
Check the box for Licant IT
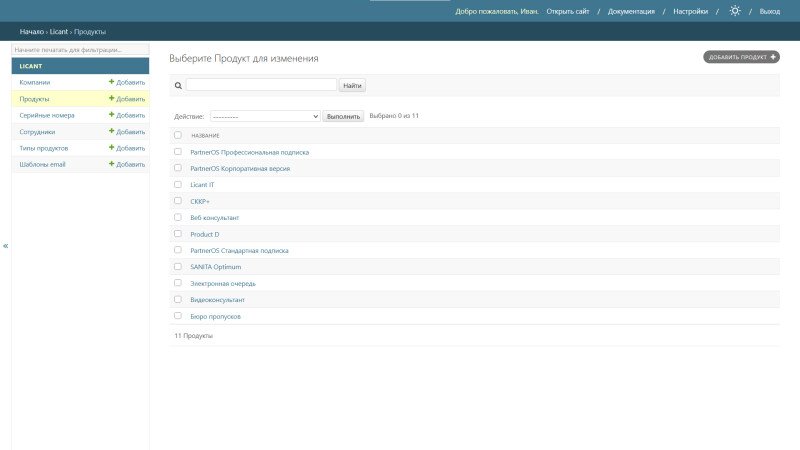[x=178, y=184]
